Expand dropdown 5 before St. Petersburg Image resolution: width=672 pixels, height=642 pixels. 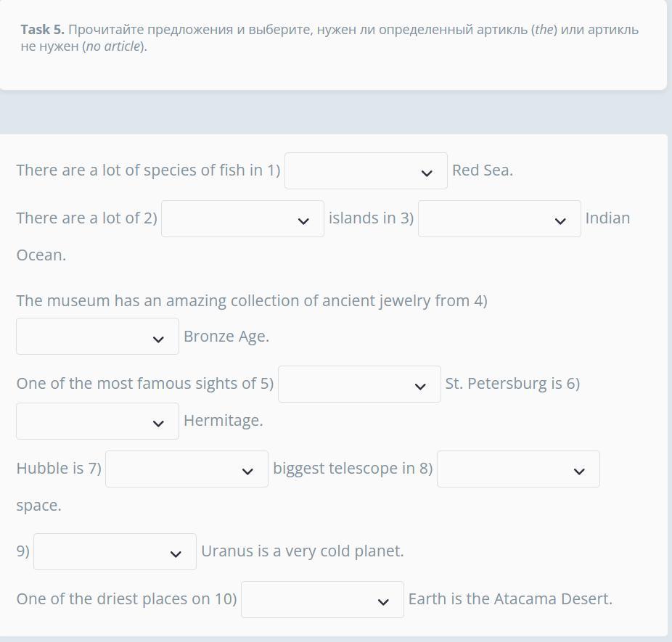[359, 384]
